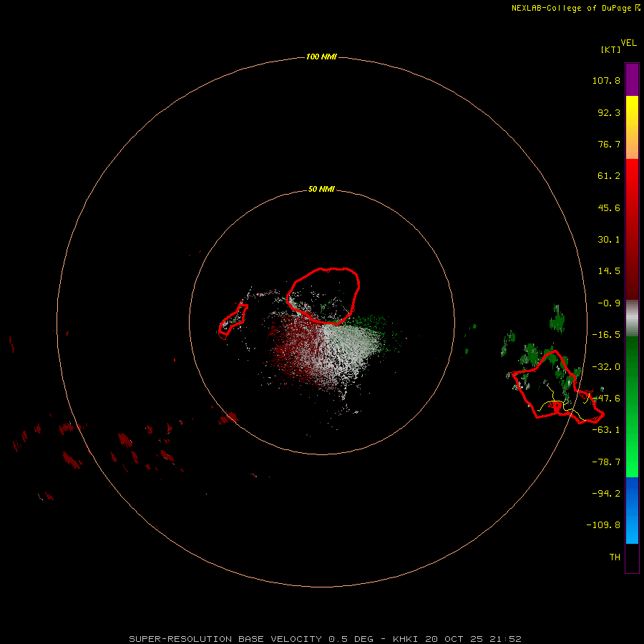Click the -109.8 velocity scale value
Viewport: 644px width, 644px height.
coord(603,525)
